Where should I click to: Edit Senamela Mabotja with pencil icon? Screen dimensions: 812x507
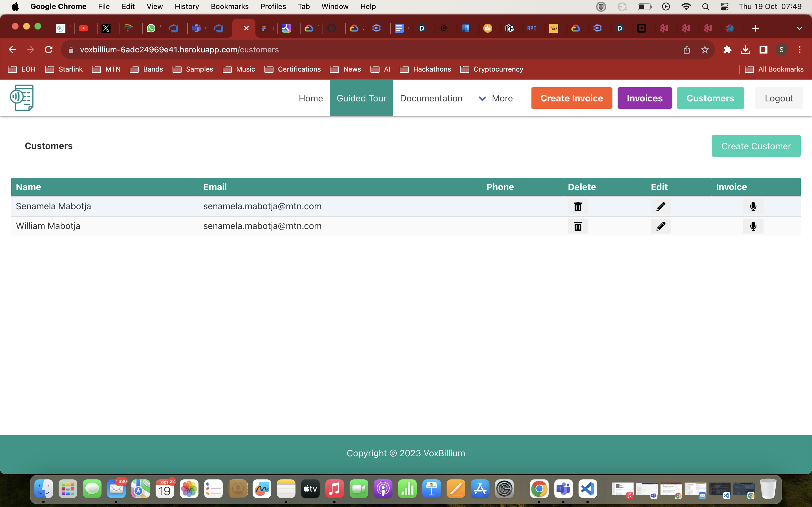pyautogui.click(x=660, y=206)
